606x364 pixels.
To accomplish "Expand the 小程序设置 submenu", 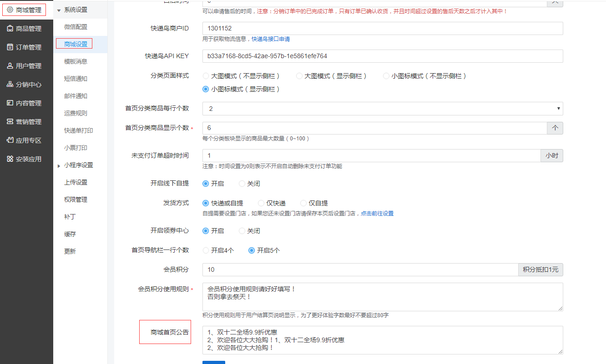I will coord(59,166).
